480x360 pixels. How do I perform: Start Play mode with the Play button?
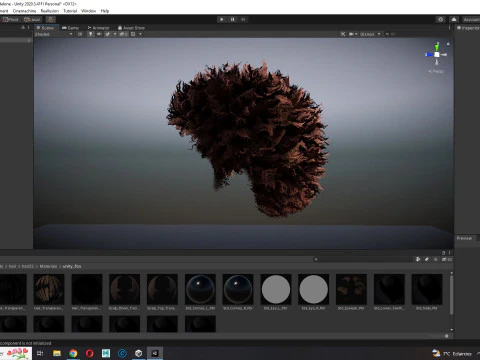click(x=222, y=19)
